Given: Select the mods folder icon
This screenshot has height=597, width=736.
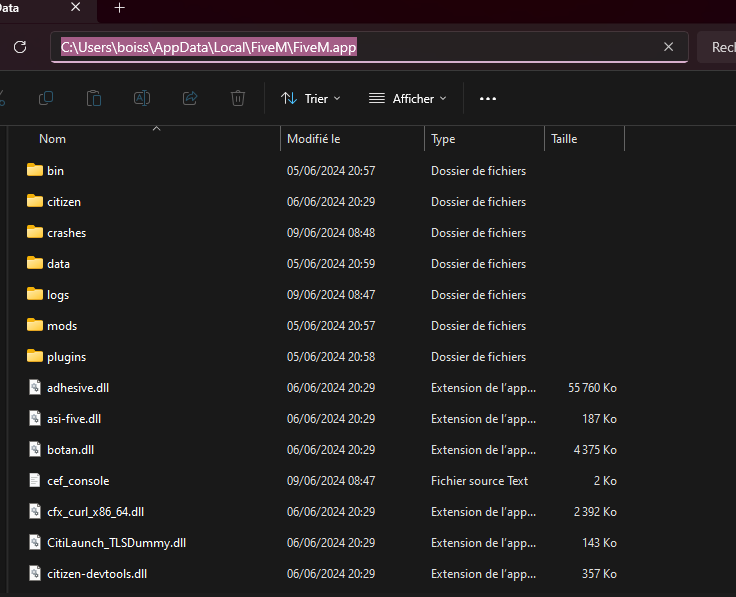Looking at the screenshot, I should (35, 325).
